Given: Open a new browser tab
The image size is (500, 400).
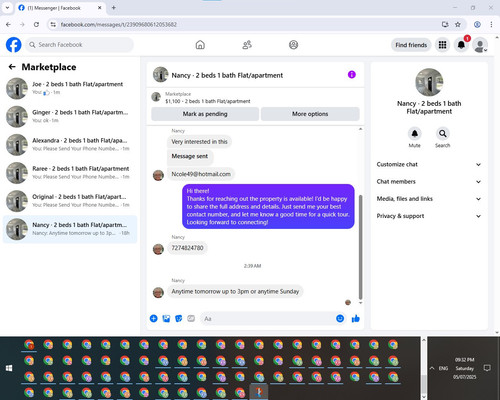Looking at the screenshot, I should click(114, 8).
